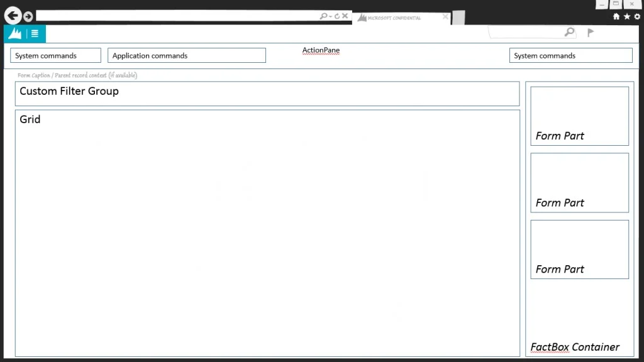Maximize the browser window
Image resolution: width=644 pixels, height=362 pixels.
[616, 4]
